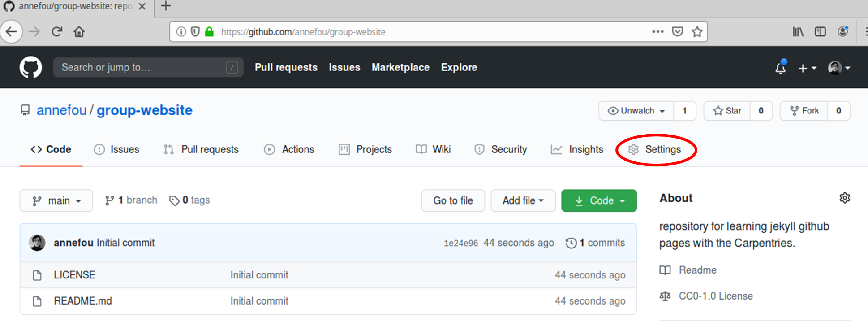The width and height of the screenshot is (868, 322).
Task: Click Pull requests in top navigation bar
Action: pos(286,67)
